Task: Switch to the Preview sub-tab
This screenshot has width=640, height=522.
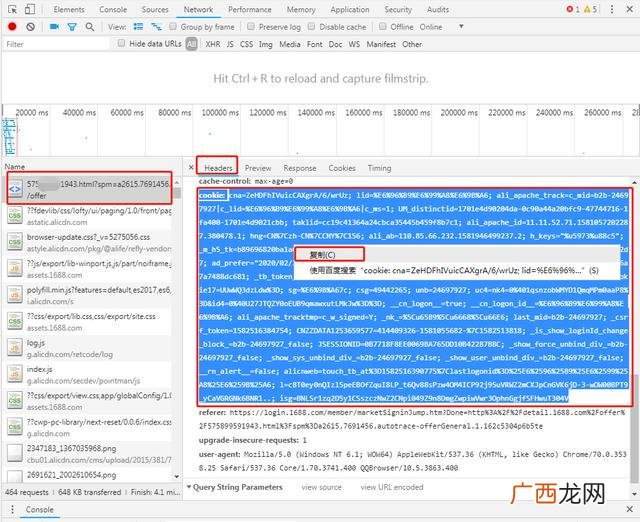Action: [258, 168]
